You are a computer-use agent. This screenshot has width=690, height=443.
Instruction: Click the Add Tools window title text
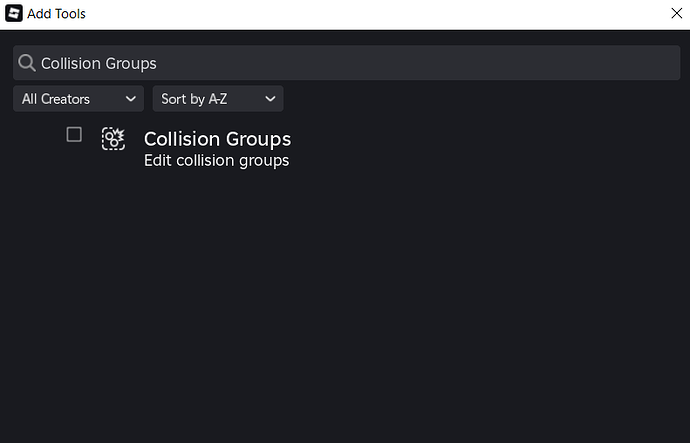click(56, 14)
